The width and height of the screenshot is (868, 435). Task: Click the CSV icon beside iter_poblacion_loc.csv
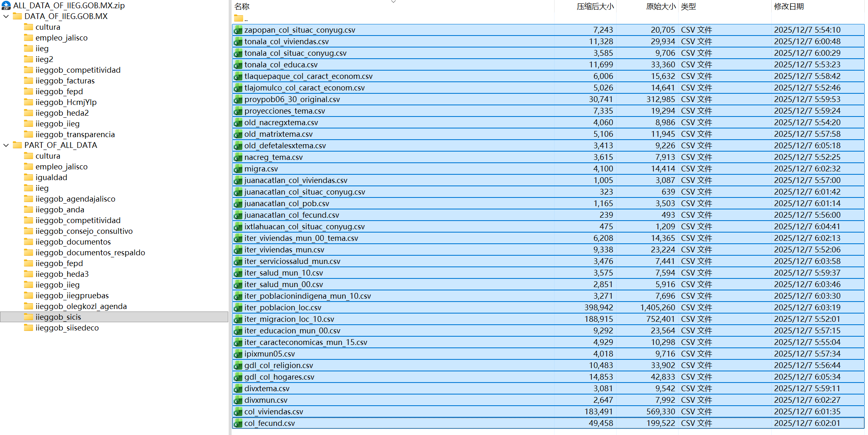click(x=238, y=308)
